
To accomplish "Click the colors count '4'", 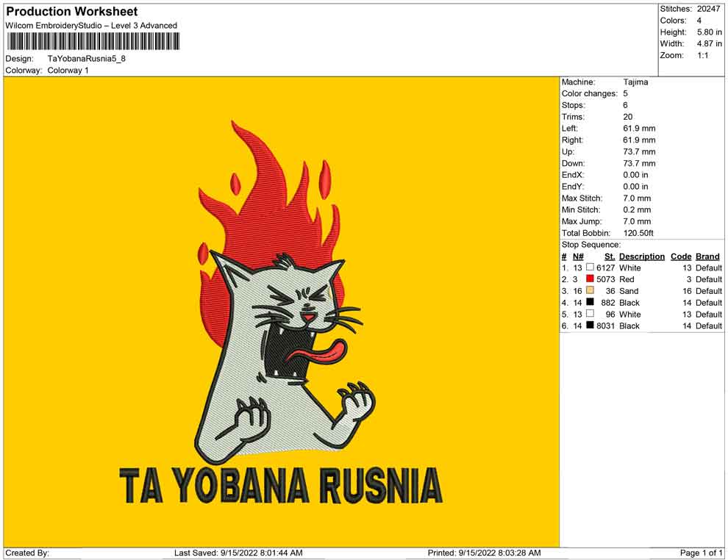I will click(x=699, y=21).
